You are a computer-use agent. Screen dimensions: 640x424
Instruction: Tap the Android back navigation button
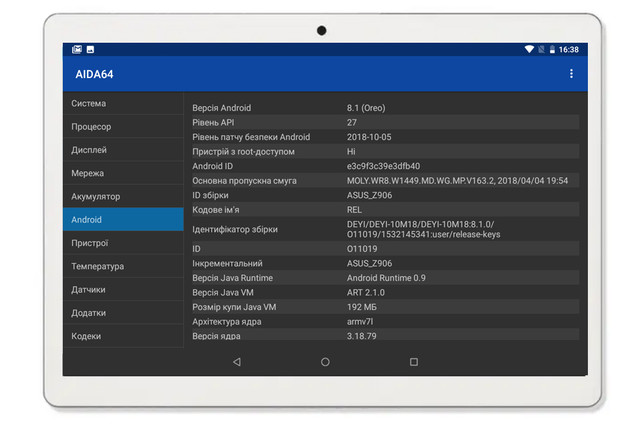click(236, 362)
